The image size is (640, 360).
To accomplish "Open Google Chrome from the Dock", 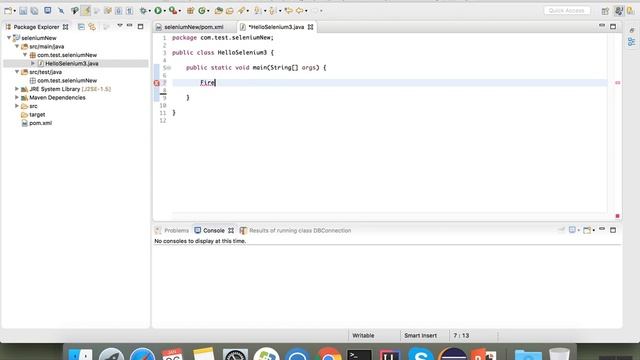I will pyautogui.click(x=329, y=354).
